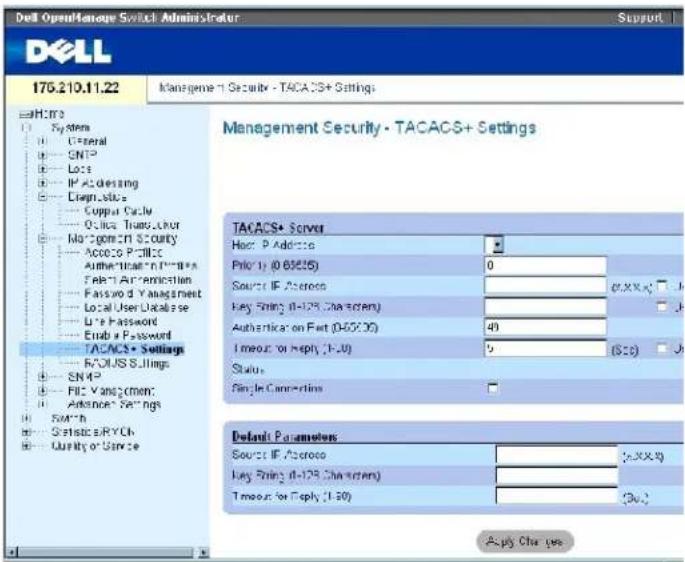Click Default Parameters Key String field
685x562 pixels.
[x=557, y=475]
